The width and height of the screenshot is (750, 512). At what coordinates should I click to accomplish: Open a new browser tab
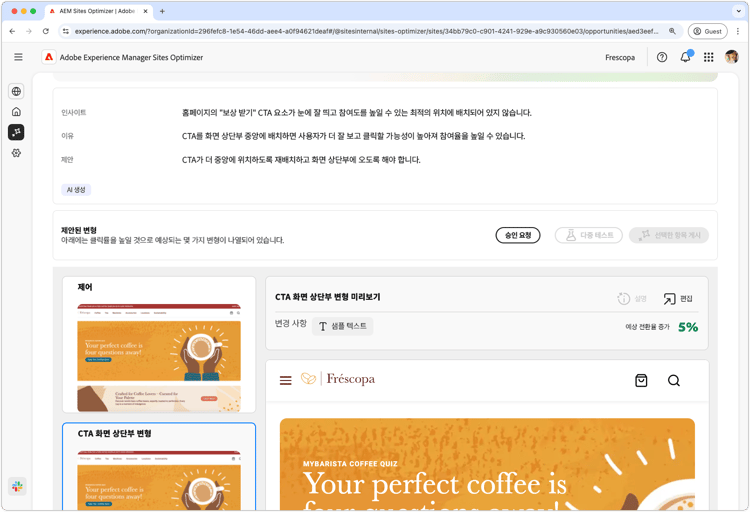tap(162, 11)
